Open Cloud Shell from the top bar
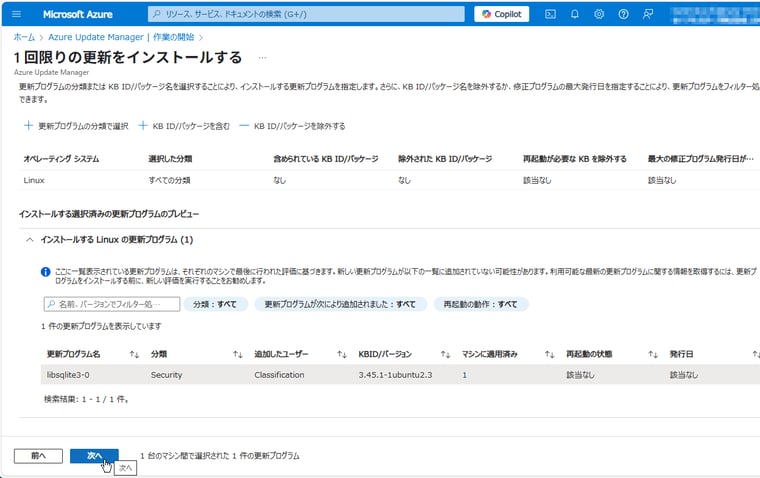The height and width of the screenshot is (478, 760). click(550, 14)
